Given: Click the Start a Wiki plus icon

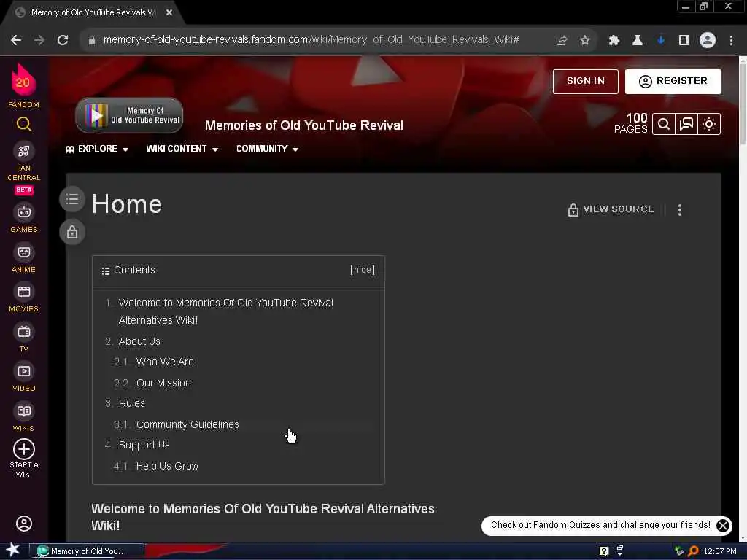Looking at the screenshot, I should [24, 449].
